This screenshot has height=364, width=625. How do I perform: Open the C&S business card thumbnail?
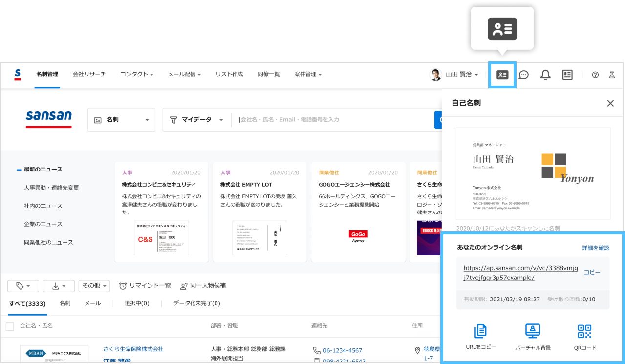point(161,238)
